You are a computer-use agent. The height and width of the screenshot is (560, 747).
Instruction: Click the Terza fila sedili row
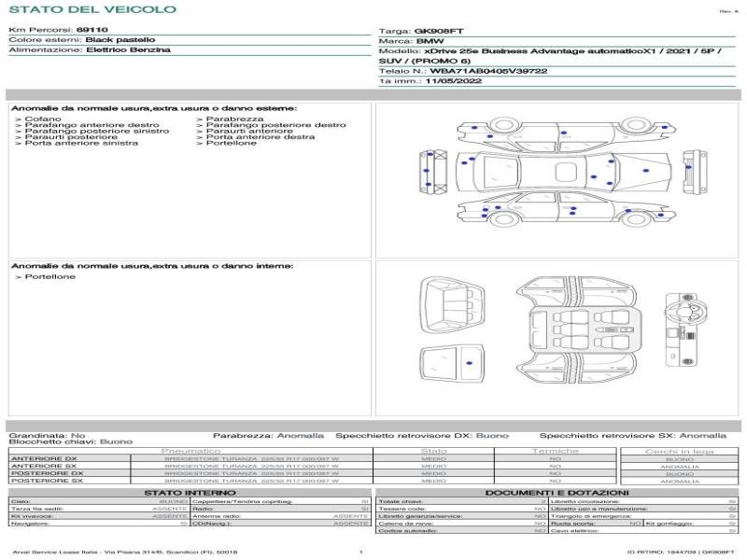coord(99,509)
